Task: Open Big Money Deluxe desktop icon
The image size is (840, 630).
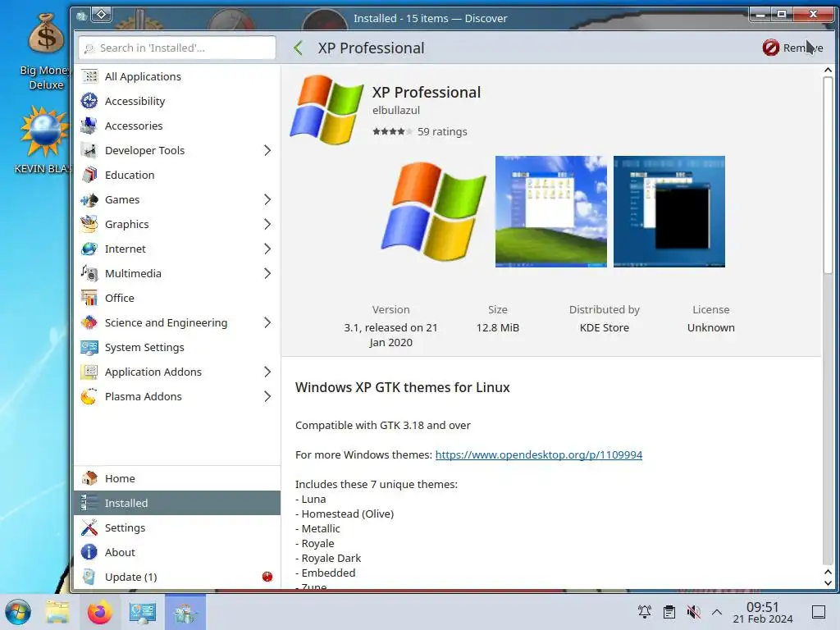Action: (x=46, y=52)
